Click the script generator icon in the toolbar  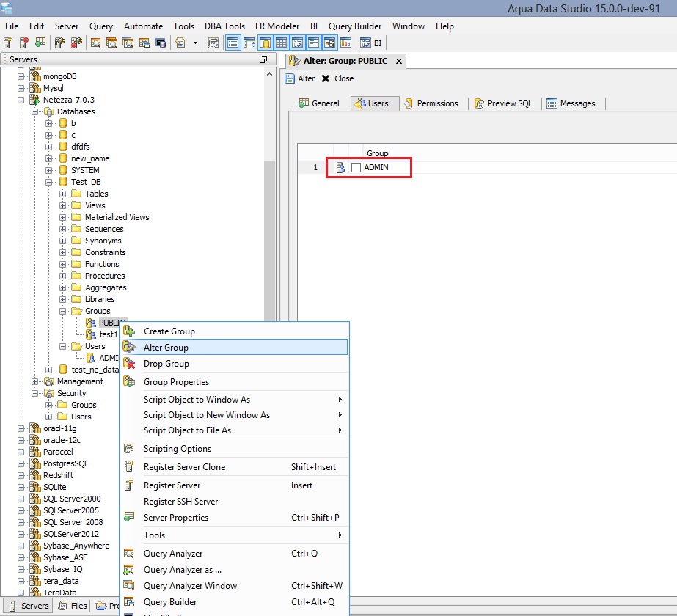click(x=180, y=43)
